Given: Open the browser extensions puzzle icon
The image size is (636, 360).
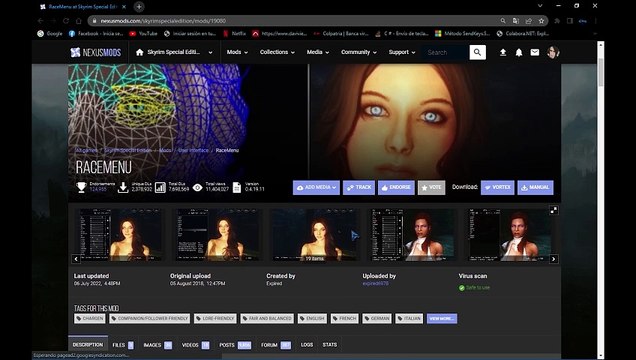Looking at the screenshot, I should [557, 21].
